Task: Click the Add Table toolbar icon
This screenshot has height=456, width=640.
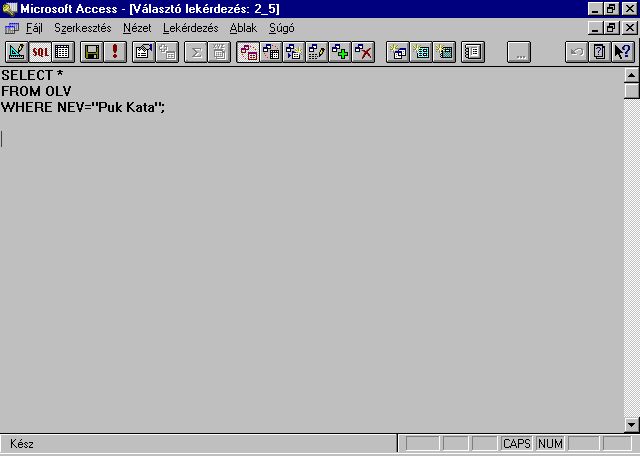Action: click(x=167, y=52)
